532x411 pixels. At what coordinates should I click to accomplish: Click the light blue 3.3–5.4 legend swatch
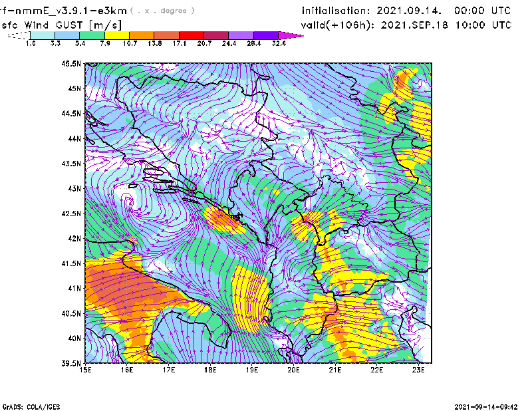67,35
